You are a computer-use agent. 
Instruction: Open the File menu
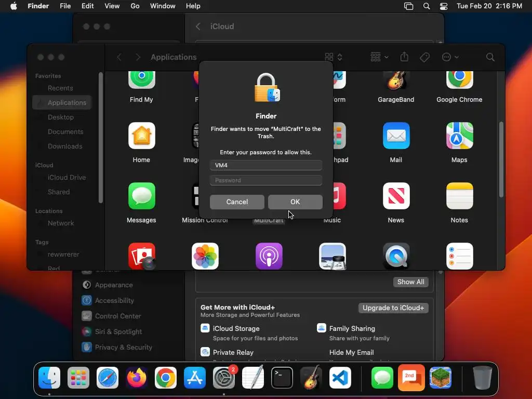point(65,6)
